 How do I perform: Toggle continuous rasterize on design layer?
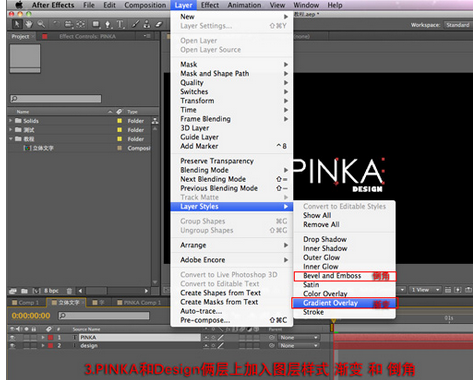pos(214,346)
